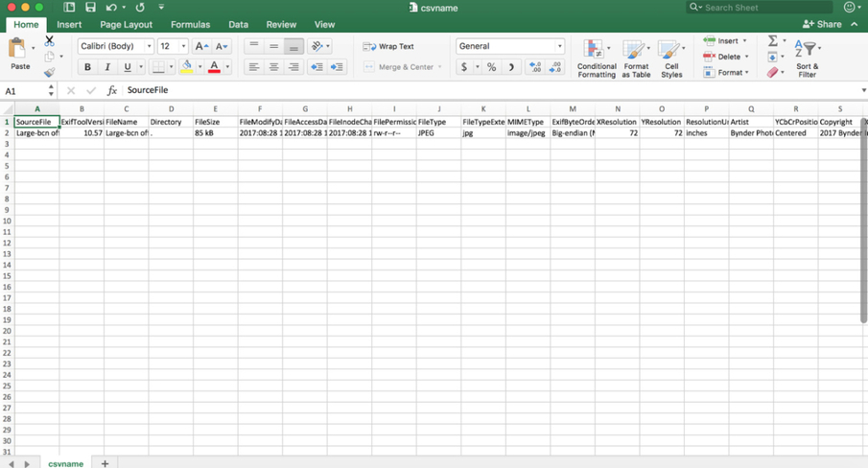Decrease decimal places

pos(555,67)
